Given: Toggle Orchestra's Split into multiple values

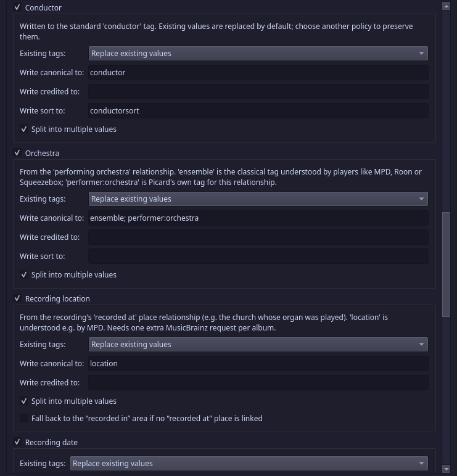Looking at the screenshot, I should click(24, 275).
